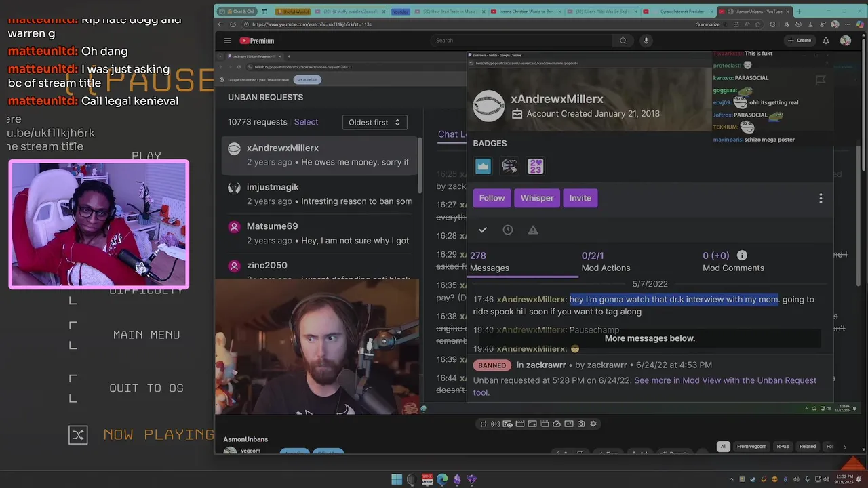This screenshot has width=868, height=488.
Task: Click the YouTube Premium logo
Action: point(257,41)
